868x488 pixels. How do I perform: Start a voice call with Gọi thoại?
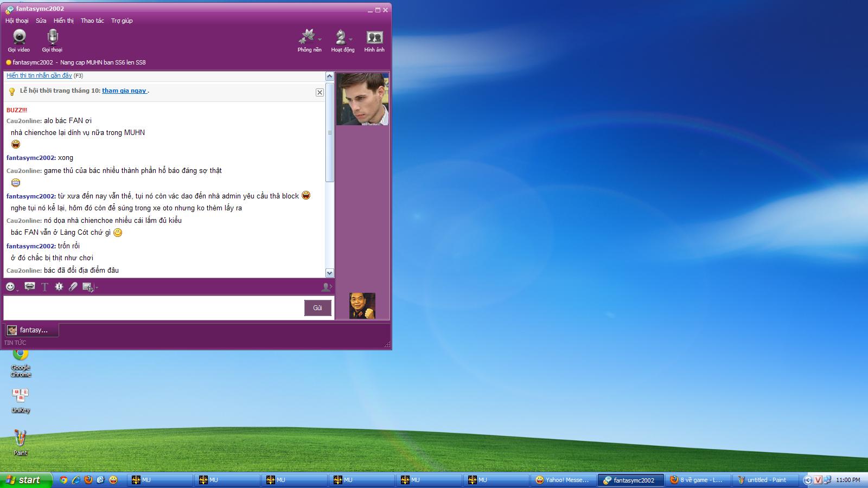tap(52, 41)
